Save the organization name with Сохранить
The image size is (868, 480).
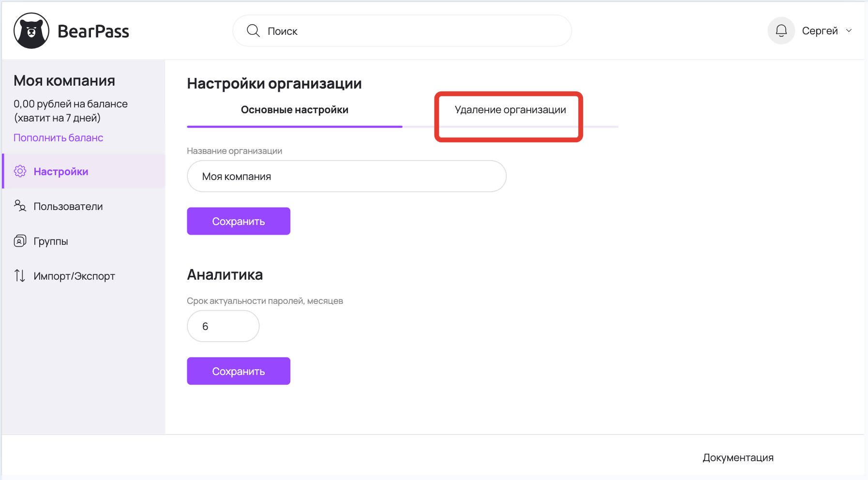[x=239, y=222]
